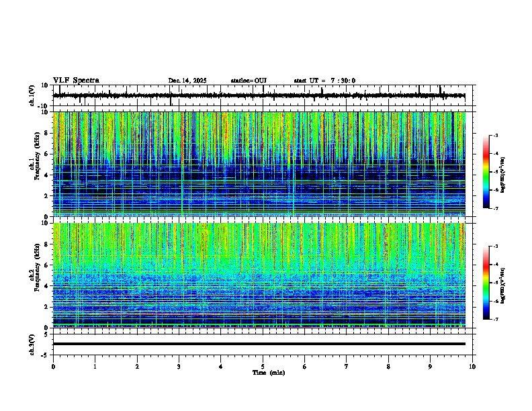
Task: Click time axis tick label '1'
Action: pos(95,367)
